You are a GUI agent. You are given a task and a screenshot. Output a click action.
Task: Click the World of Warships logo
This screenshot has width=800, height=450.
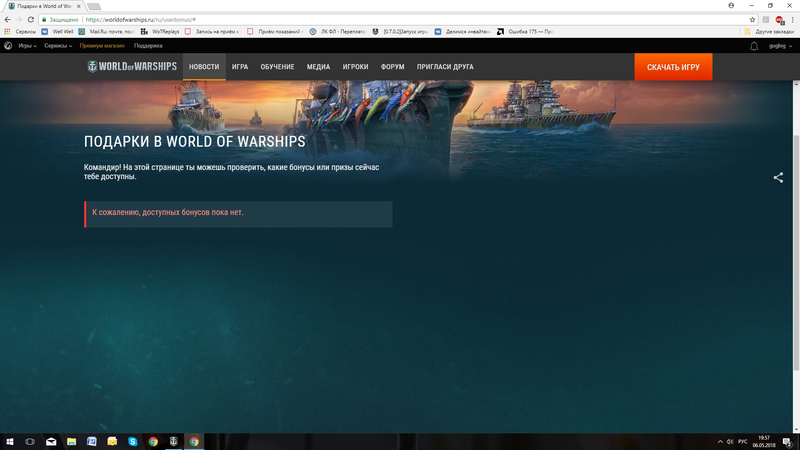(132, 67)
